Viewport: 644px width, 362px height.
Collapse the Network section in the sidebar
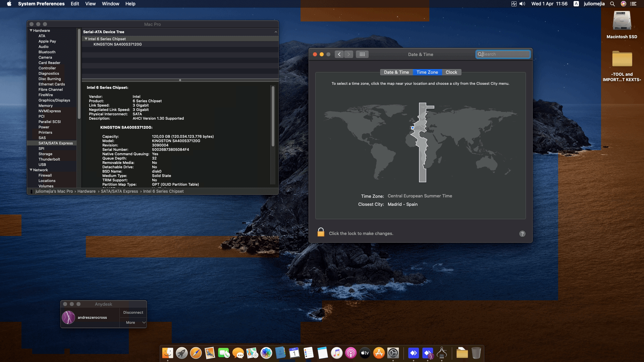31,170
